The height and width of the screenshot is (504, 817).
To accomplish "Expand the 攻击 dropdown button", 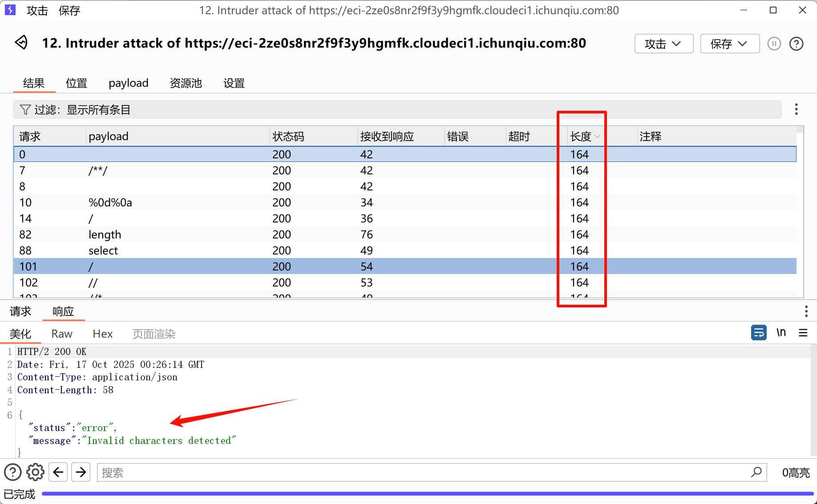I will [x=663, y=44].
